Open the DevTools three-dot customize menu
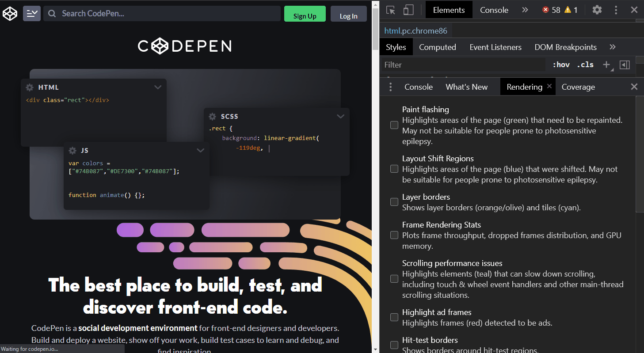 [616, 10]
